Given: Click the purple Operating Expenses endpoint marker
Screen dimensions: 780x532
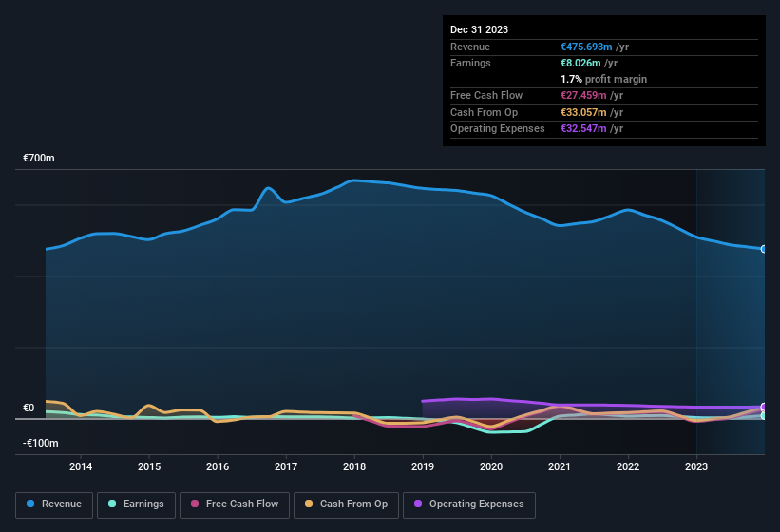Looking at the screenshot, I should pos(764,407).
